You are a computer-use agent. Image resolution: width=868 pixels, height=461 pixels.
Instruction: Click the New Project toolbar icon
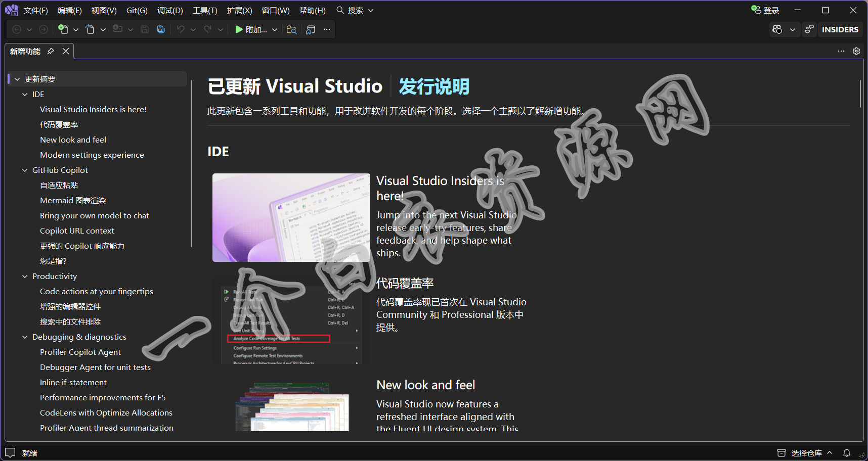[63, 29]
